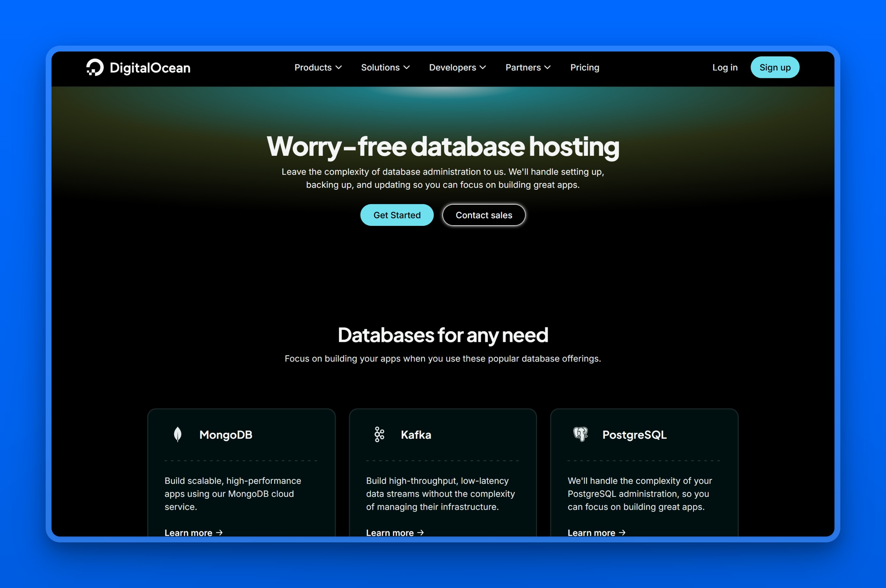Expand the Developers chevron arrow
Image resolution: width=886 pixels, height=588 pixels.
(x=483, y=67)
